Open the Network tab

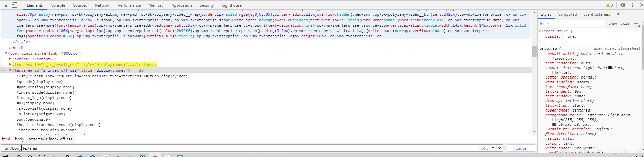point(103,5)
